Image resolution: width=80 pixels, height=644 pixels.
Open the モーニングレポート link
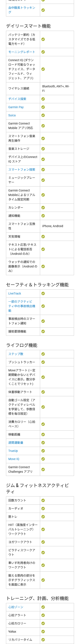22,52
